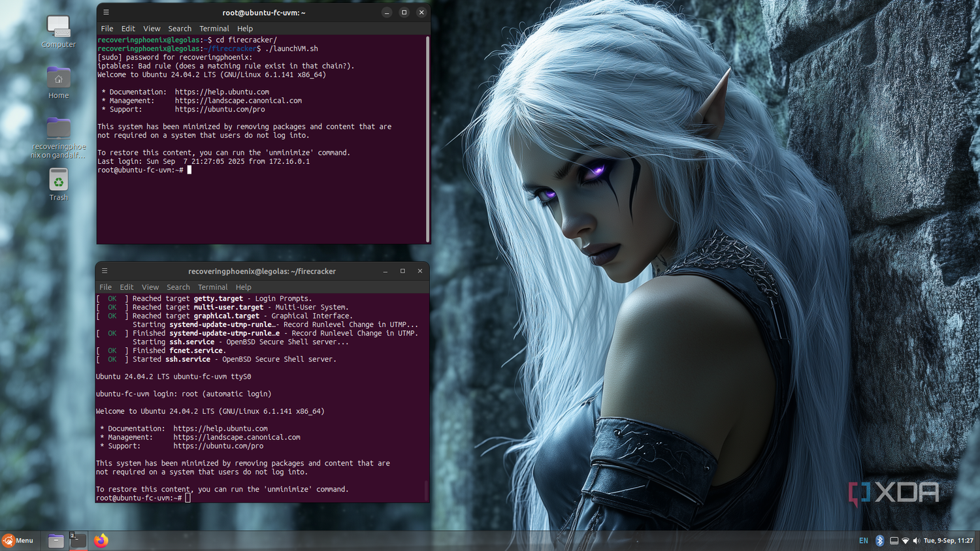Click the hamburger icon in root@ubuntu-fc-uvm terminal
980x551 pixels.
(106, 12)
